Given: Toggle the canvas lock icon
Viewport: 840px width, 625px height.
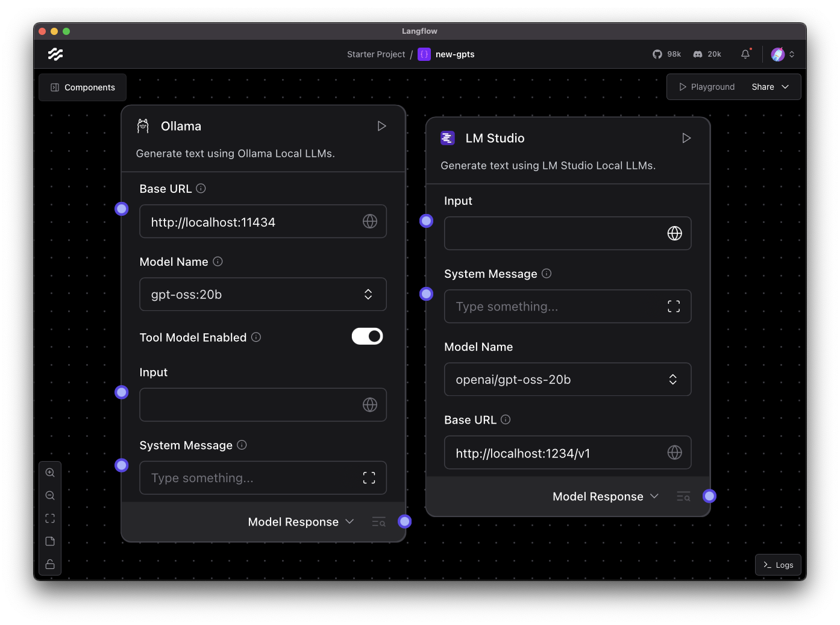Looking at the screenshot, I should point(50,564).
